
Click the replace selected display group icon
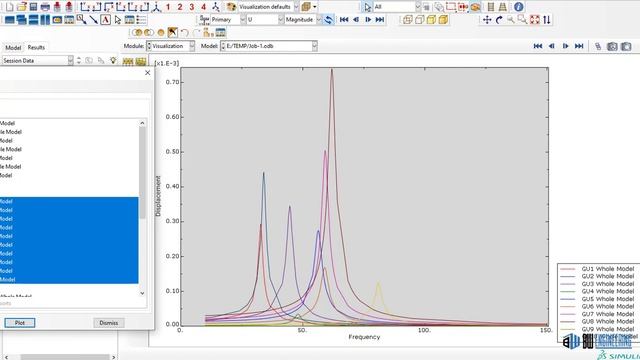[x=138, y=33]
